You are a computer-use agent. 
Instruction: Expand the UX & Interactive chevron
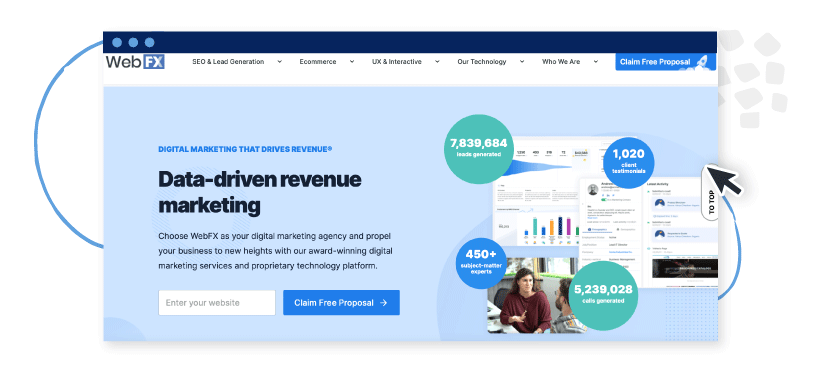[x=436, y=62]
